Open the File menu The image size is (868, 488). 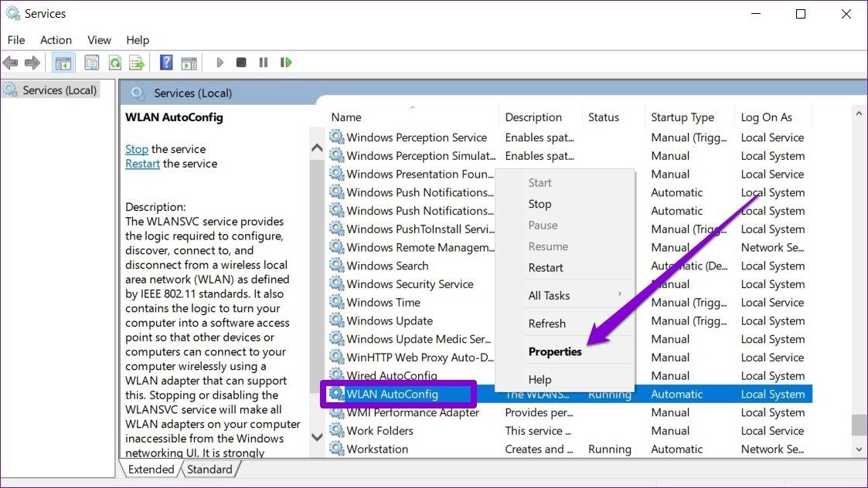16,40
